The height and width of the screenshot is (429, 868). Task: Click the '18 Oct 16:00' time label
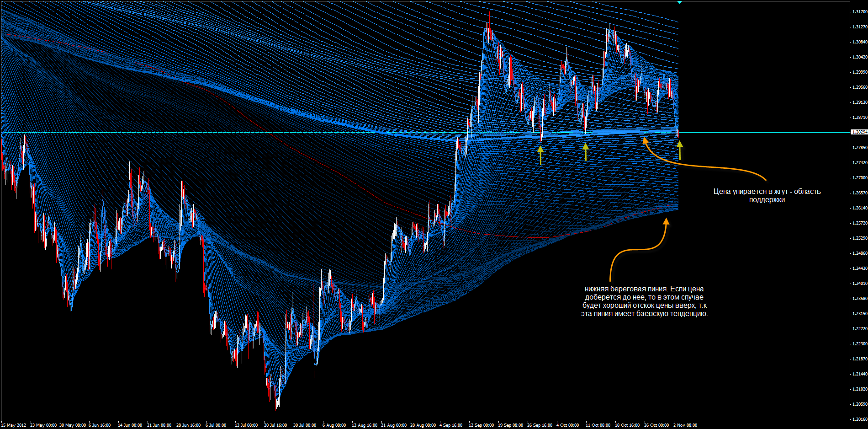tap(627, 425)
